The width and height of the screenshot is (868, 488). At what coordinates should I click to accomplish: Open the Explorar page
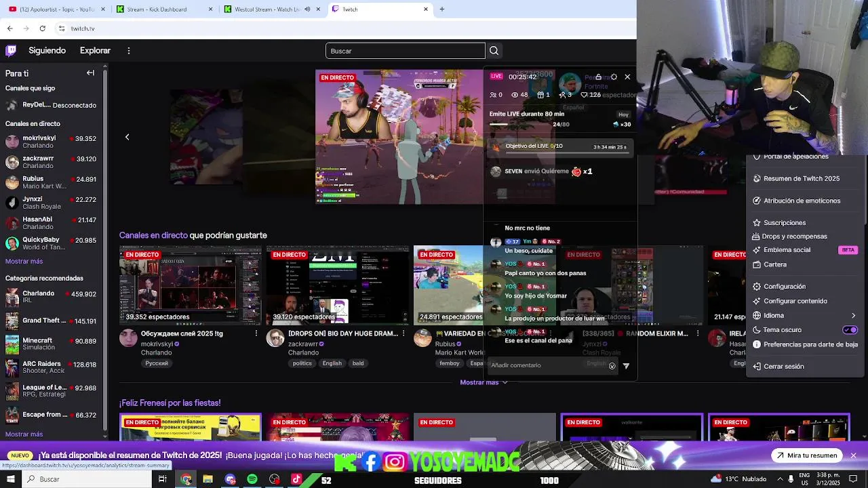coord(95,51)
